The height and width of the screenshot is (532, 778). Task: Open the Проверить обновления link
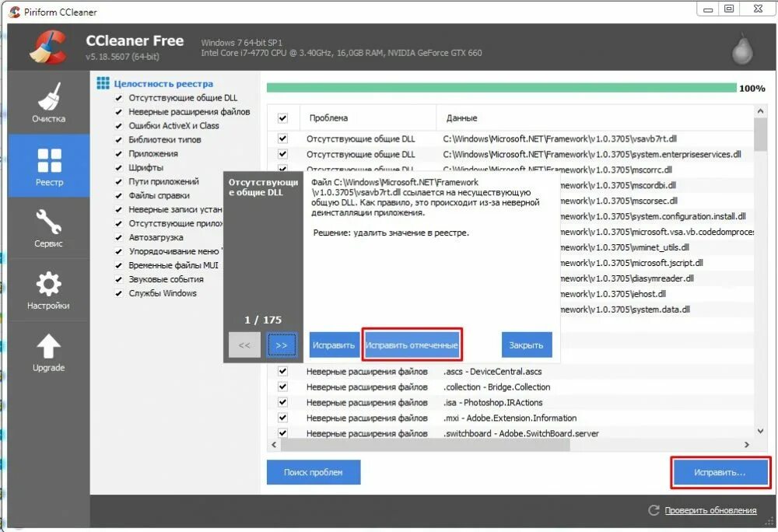(x=710, y=510)
